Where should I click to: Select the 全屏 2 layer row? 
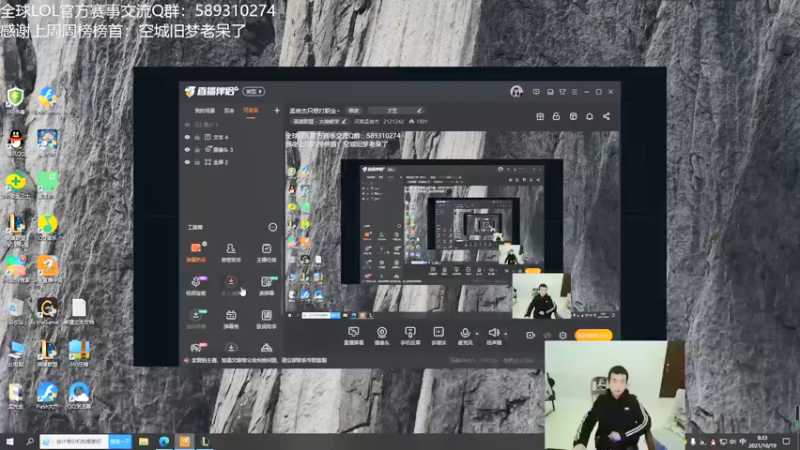point(232,162)
